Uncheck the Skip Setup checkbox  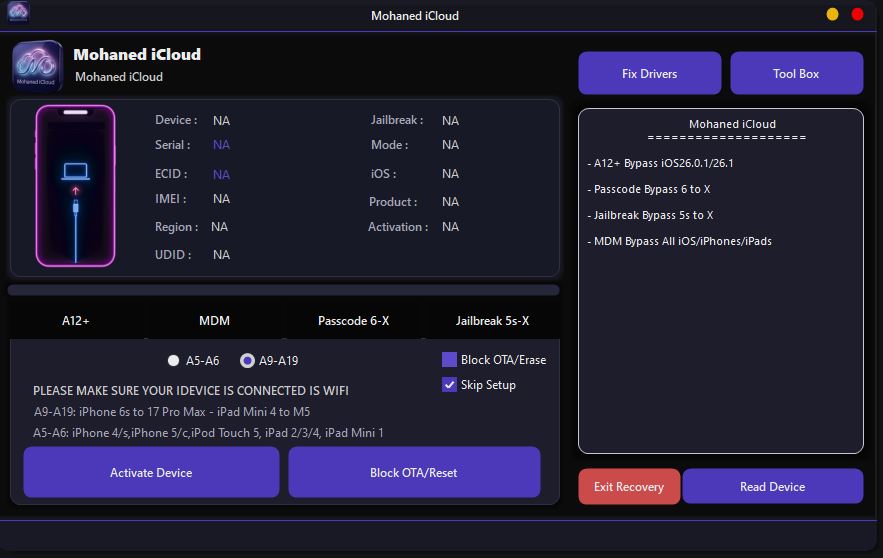(x=449, y=385)
